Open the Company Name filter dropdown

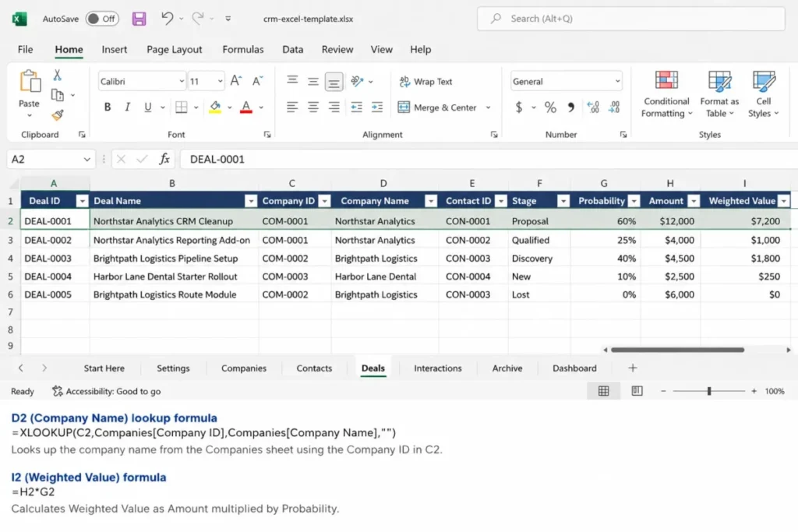coord(430,202)
